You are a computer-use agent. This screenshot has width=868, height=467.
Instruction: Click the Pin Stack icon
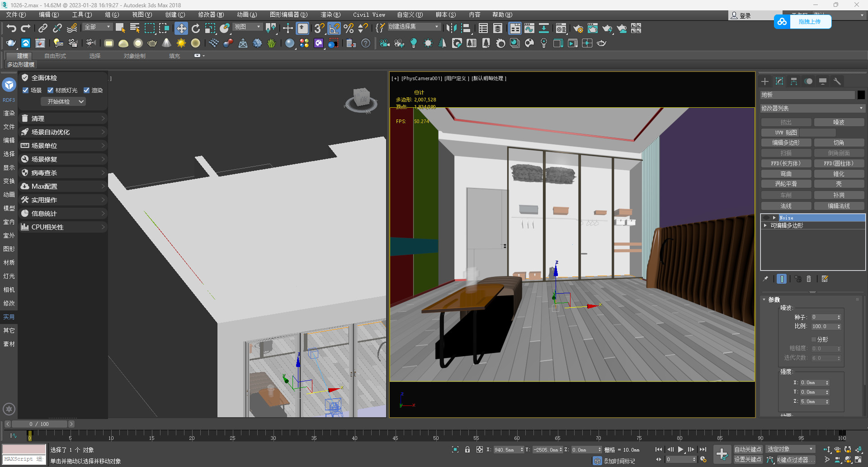(x=765, y=279)
